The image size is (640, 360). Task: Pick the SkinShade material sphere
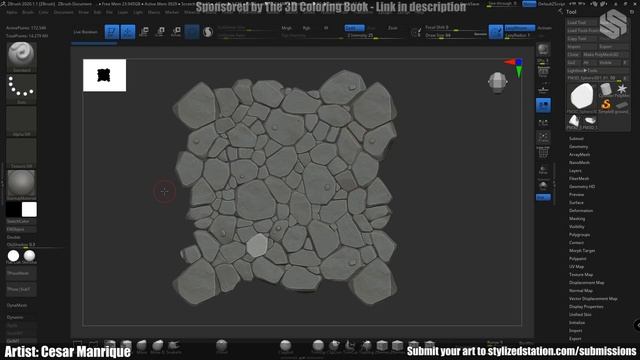(x=29, y=256)
